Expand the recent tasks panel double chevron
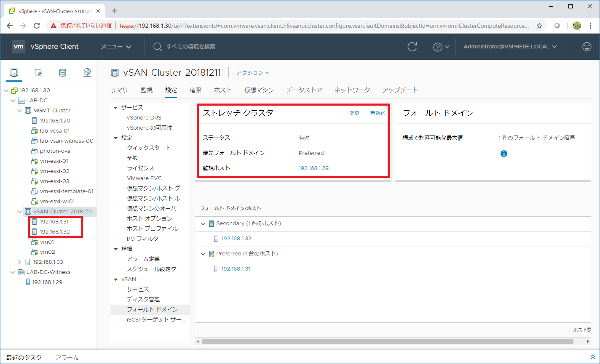The height and width of the screenshot is (364, 600). (593, 357)
